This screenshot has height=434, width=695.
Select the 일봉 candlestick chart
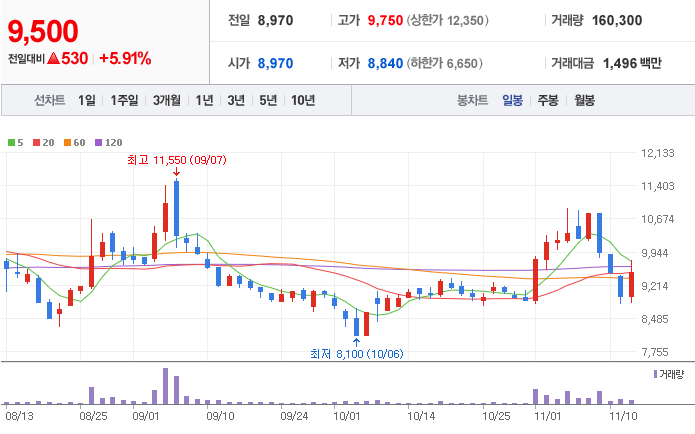pos(512,100)
